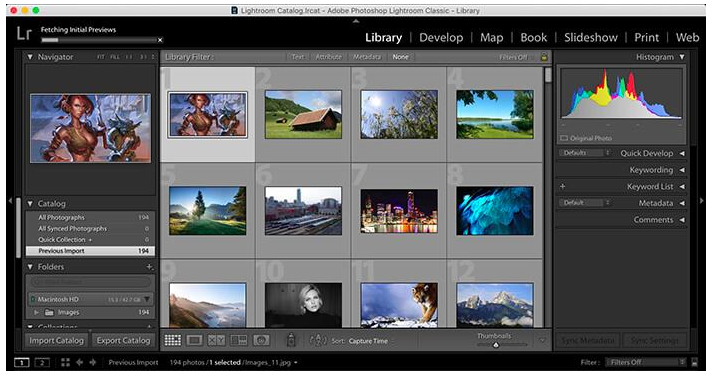The height and width of the screenshot is (371, 714).
Task: Switch to Print module
Action: point(647,37)
